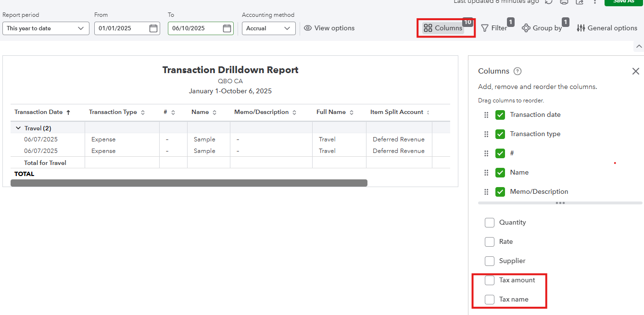Image resolution: width=644 pixels, height=315 pixels.
Task: Click the Save As button
Action: pyautogui.click(x=624, y=2)
